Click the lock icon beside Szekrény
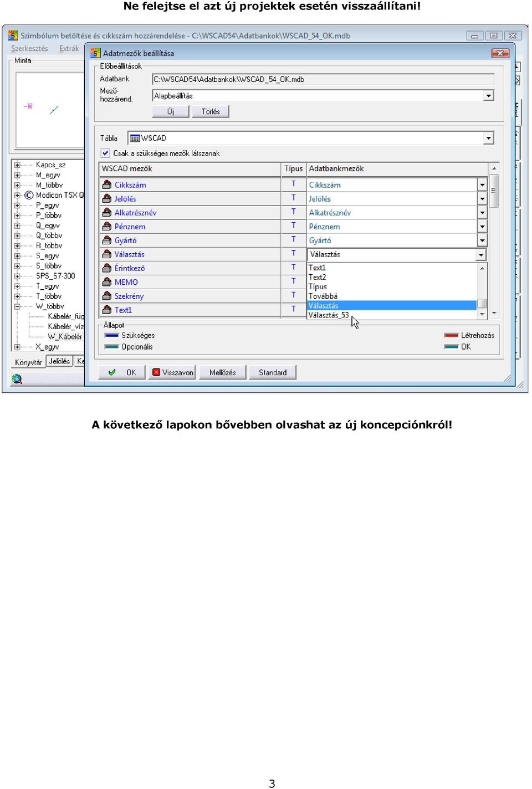Viewport: 532px width, 789px height. (x=107, y=295)
